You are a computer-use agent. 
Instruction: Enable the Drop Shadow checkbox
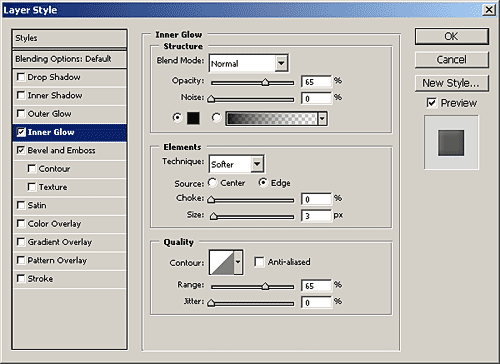click(x=21, y=77)
